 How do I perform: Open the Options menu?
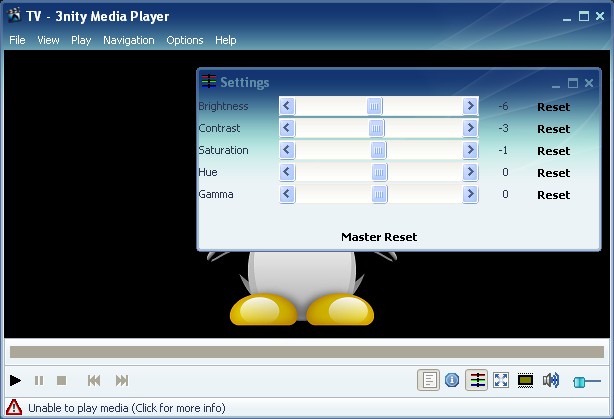185,40
